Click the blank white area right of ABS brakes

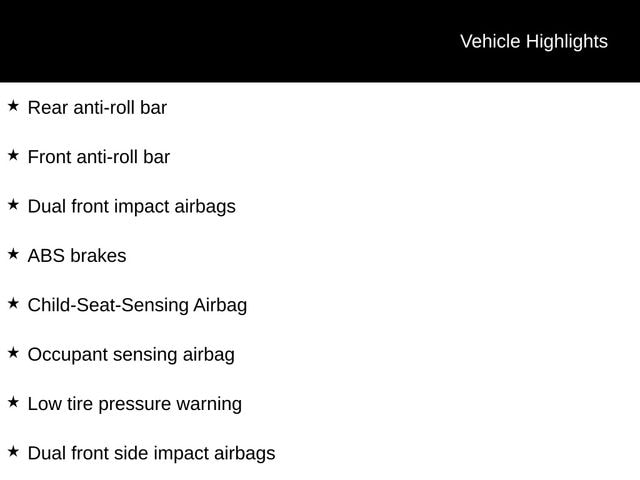(x=400, y=256)
